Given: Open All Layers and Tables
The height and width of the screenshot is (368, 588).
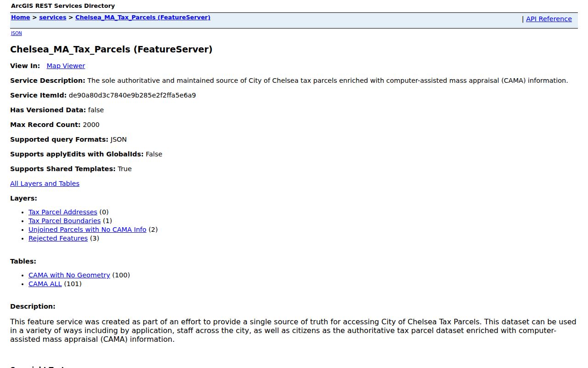Looking at the screenshot, I should (x=45, y=184).
